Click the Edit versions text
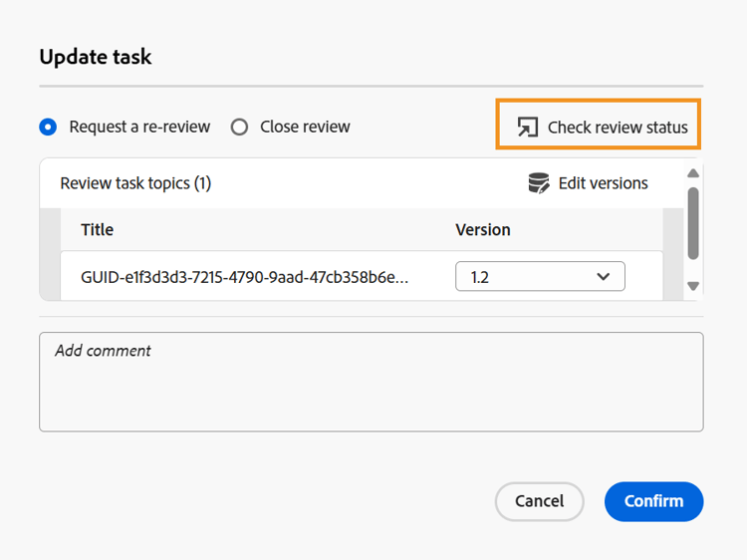This screenshot has height=560, width=747. coord(603,183)
